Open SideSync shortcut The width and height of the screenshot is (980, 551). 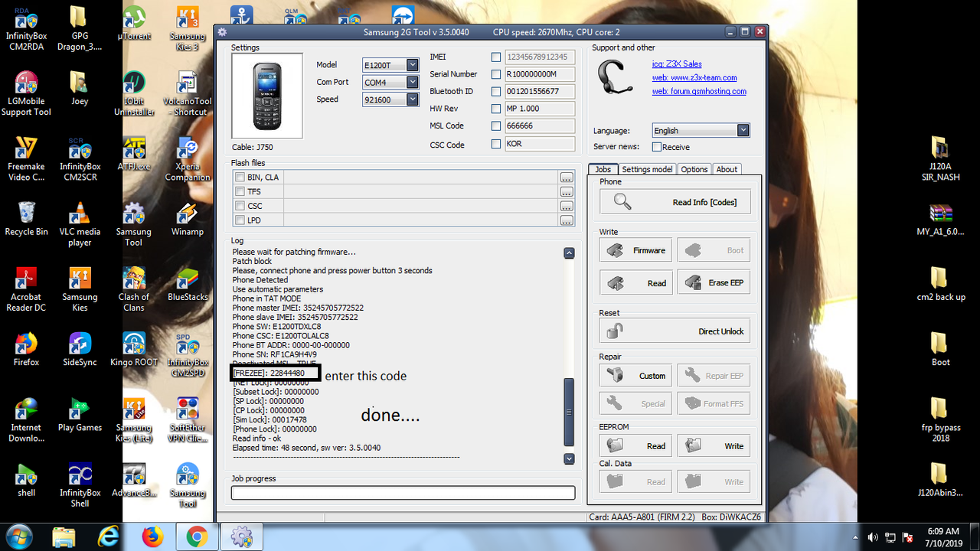tap(80, 349)
